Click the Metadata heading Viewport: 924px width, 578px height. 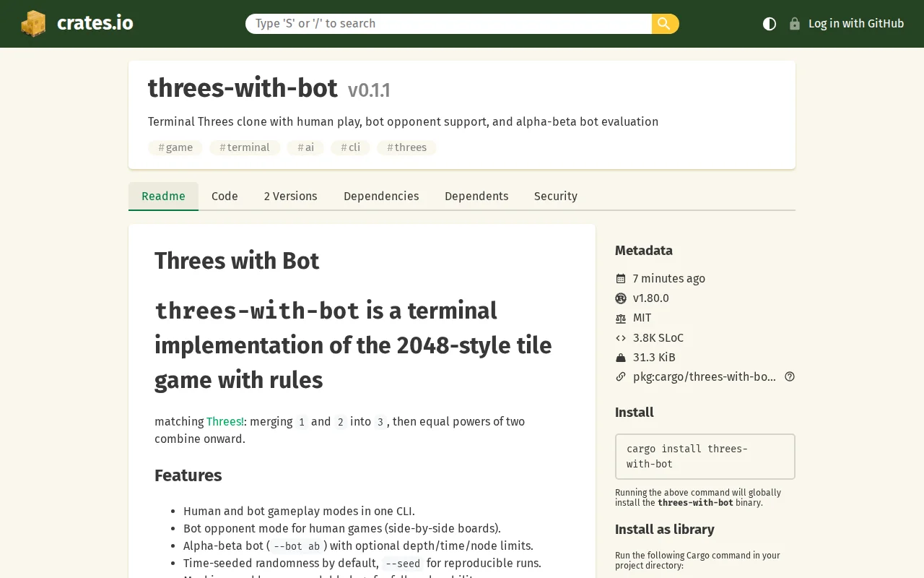point(644,251)
